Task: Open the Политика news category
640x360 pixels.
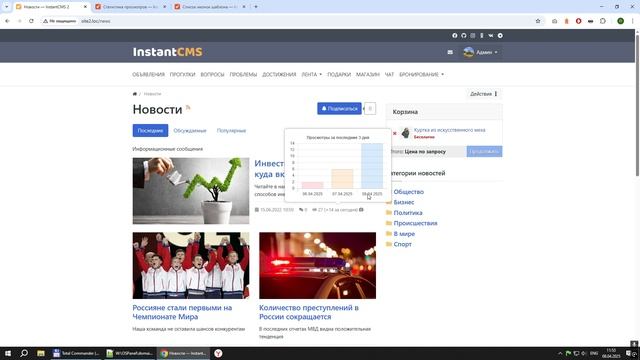Action: click(x=408, y=213)
